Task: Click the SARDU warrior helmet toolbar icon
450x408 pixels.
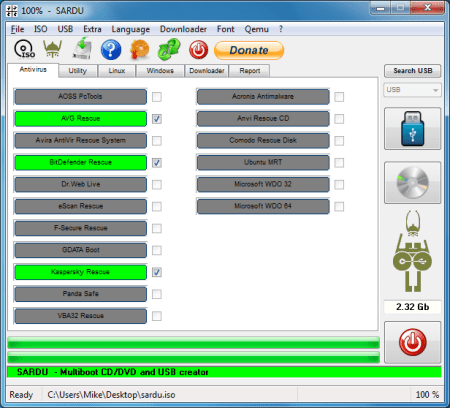Action: point(53,49)
